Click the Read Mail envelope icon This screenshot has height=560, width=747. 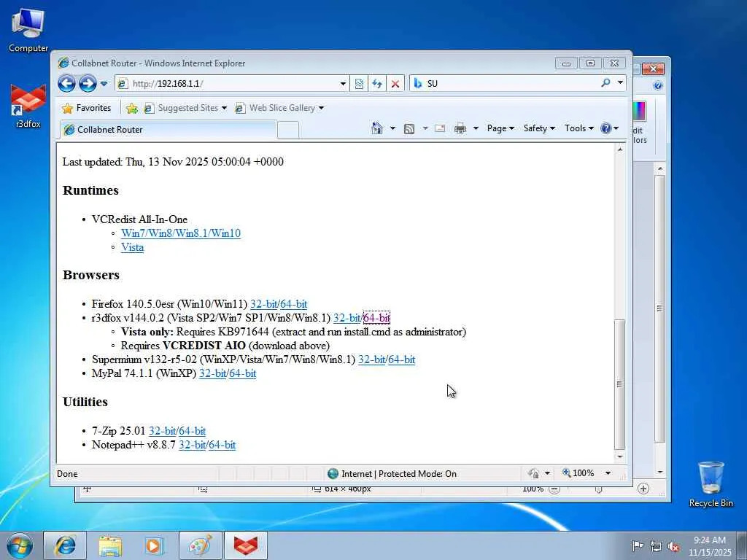point(440,128)
